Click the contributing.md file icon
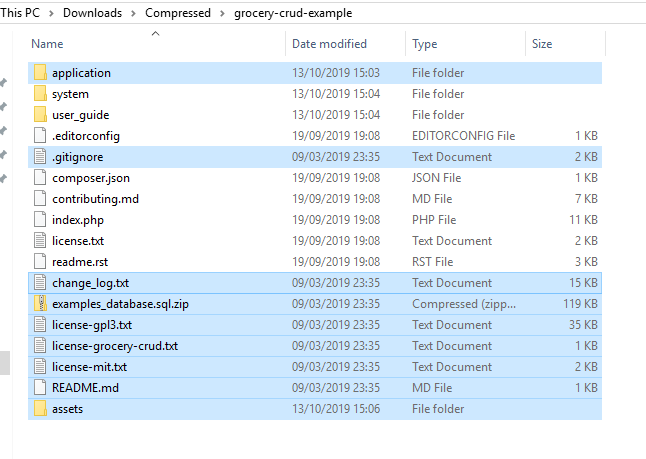Screen dimensions: 646x459 40,199
